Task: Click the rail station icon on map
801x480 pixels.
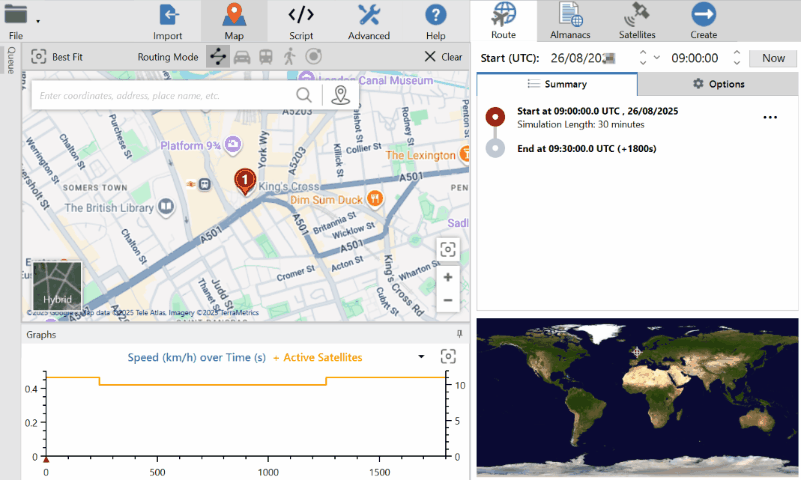Action: coord(204,184)
